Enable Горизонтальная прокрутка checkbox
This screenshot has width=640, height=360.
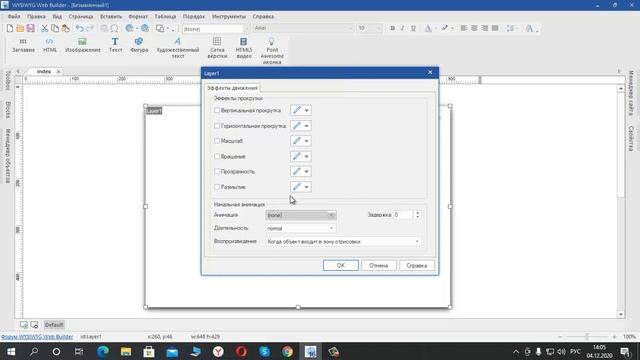[217, 126]
